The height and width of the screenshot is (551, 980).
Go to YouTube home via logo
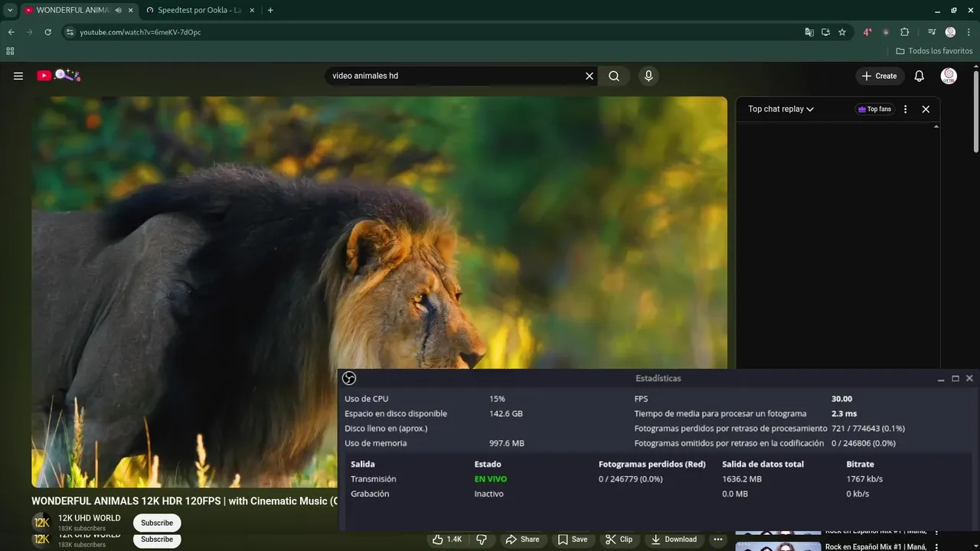(x=58, y=75)
